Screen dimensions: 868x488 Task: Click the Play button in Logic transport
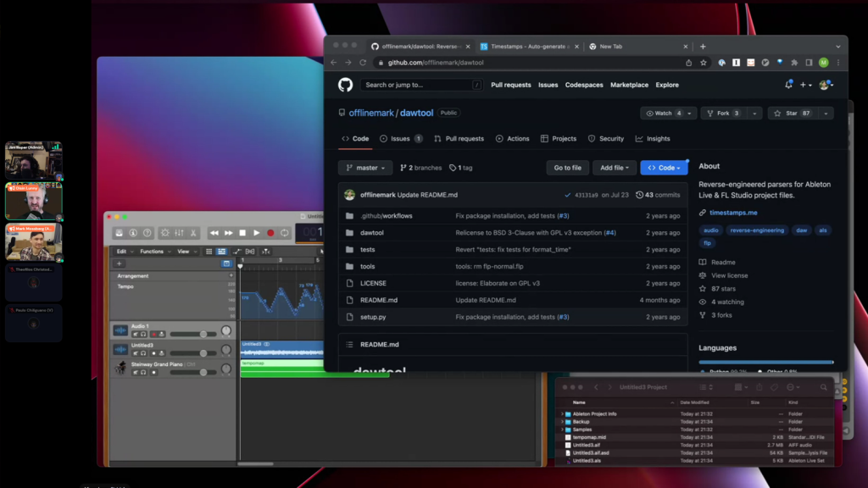point(257,233)
